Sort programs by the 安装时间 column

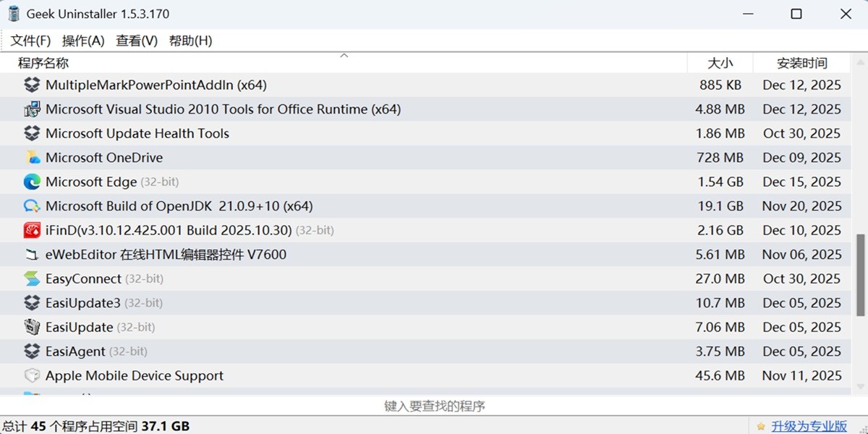click(x=803, y=63)
